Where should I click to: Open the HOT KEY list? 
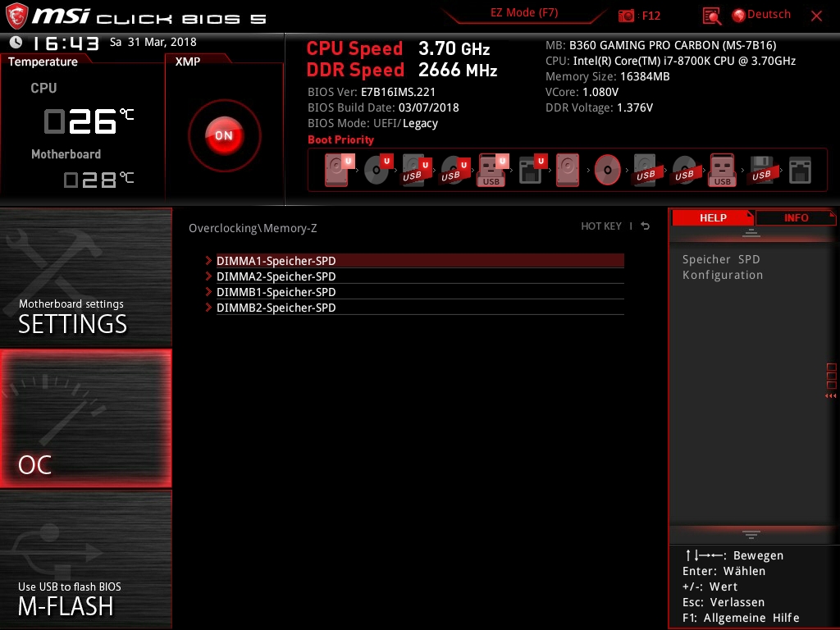point(601,226)
